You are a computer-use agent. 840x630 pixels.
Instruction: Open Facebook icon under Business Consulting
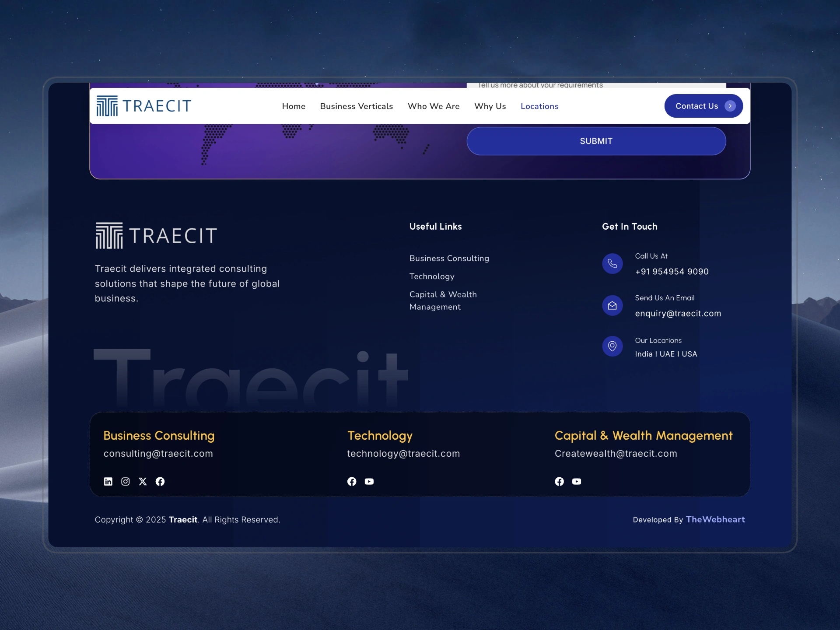[x=160, y=481]
